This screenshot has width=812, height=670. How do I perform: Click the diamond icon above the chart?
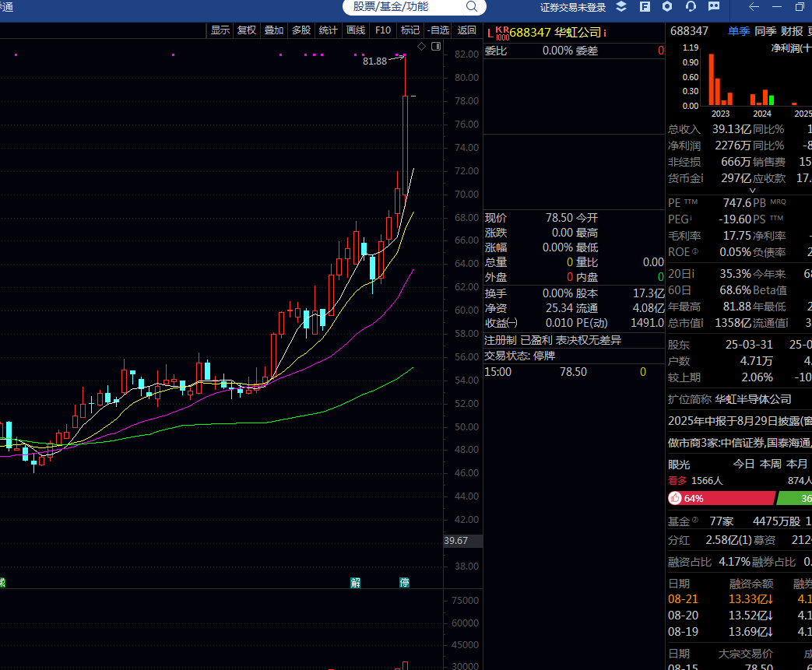[421, 47]
